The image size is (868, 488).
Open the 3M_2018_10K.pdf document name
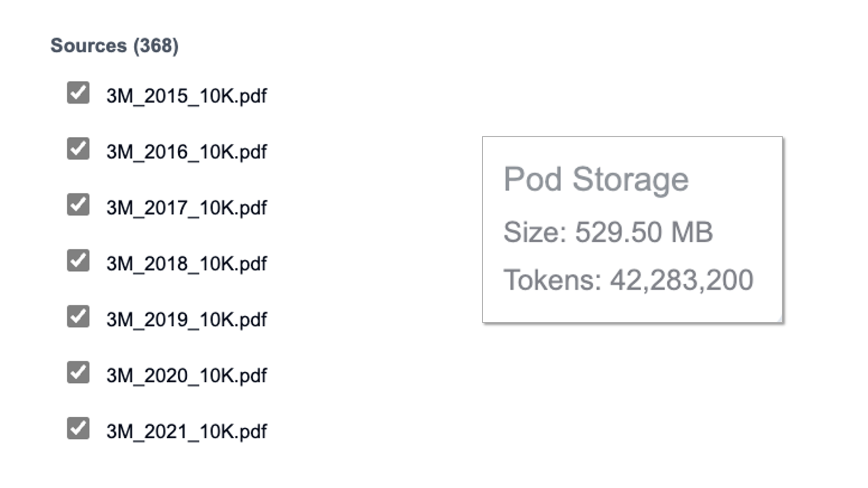[186, 264]
